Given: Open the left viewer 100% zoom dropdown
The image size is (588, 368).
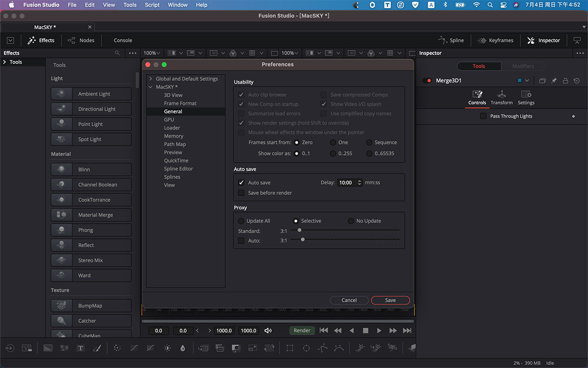Looking at the screenshot, I should pos(152,53).
